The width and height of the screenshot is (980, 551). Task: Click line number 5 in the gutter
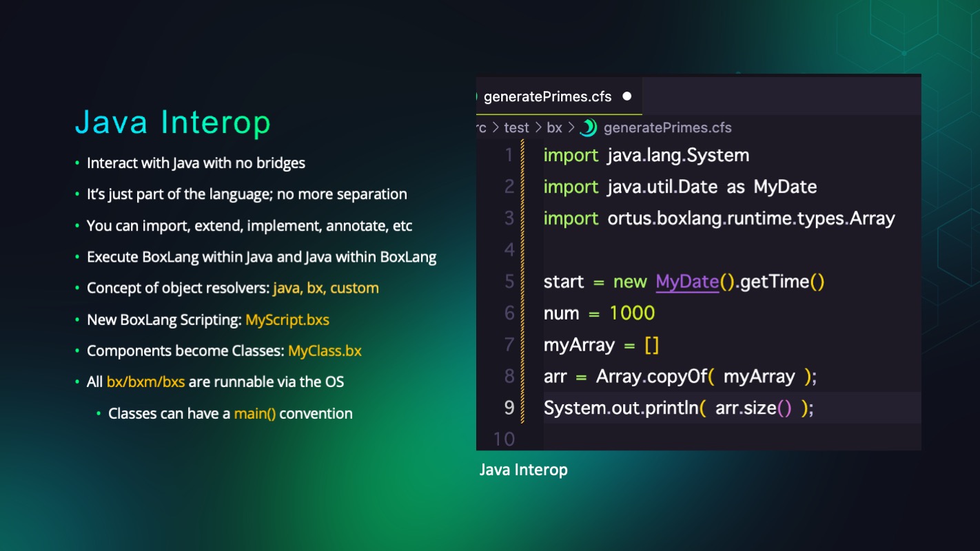tap(509, 281)
